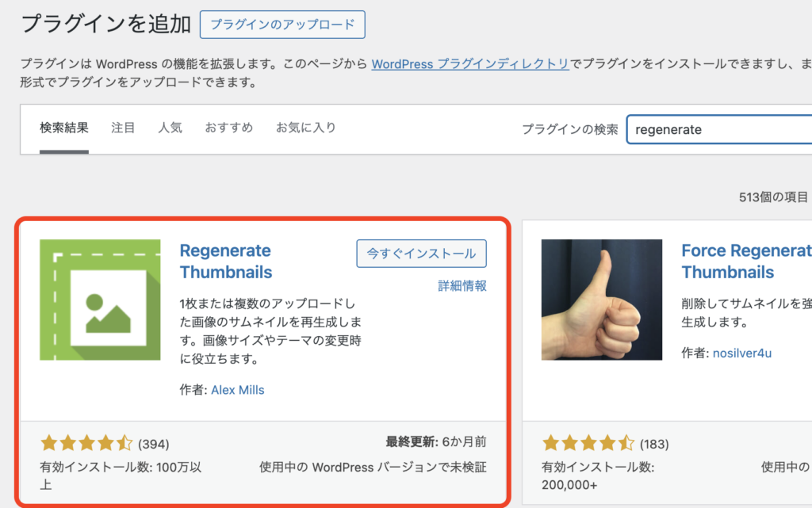Viewport: 812px width, 508px height.
Task: Click the author link nosilver4u
Action: pos(741,353)
